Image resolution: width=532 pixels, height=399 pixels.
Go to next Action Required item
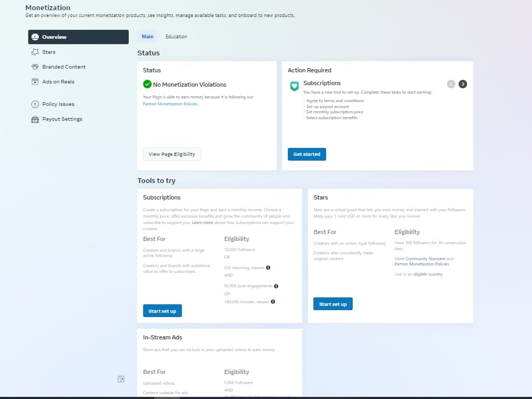[x=463, y=84]
